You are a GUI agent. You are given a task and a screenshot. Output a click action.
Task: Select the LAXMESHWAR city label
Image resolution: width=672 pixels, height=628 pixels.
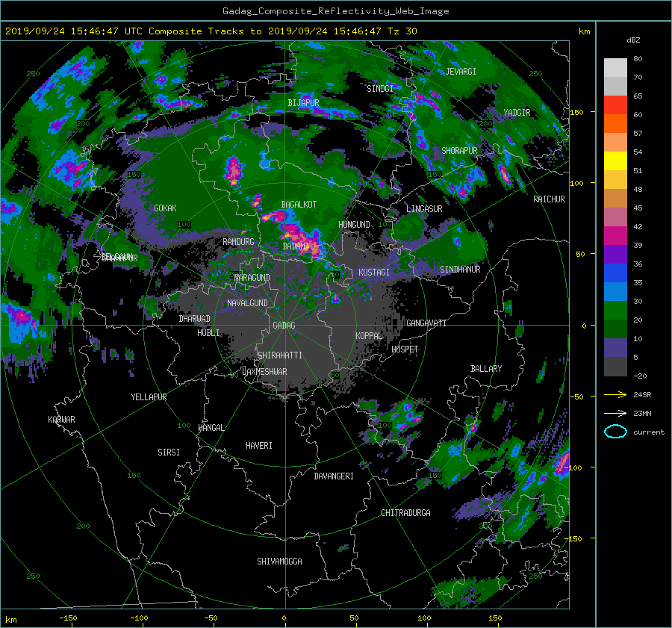pos(264,372)
